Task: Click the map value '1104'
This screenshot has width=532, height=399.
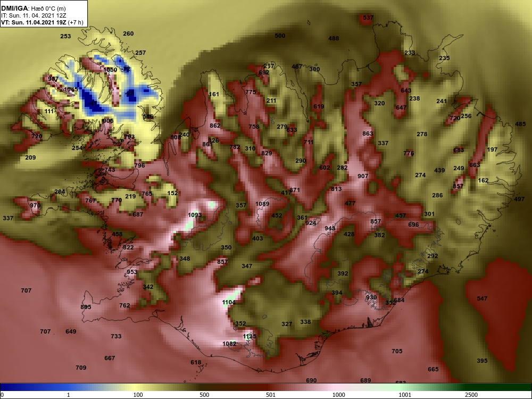Action: [x=229, y=302]
